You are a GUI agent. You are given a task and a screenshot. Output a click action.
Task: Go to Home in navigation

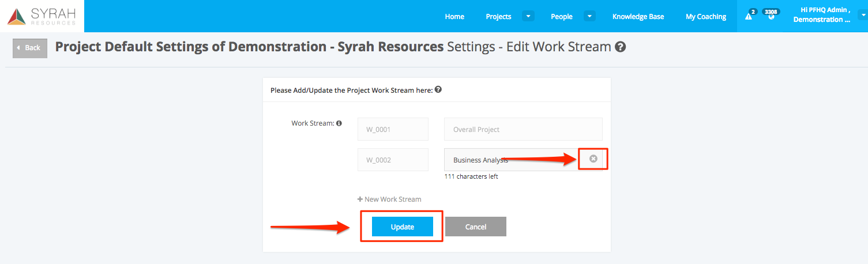[454, 17]
